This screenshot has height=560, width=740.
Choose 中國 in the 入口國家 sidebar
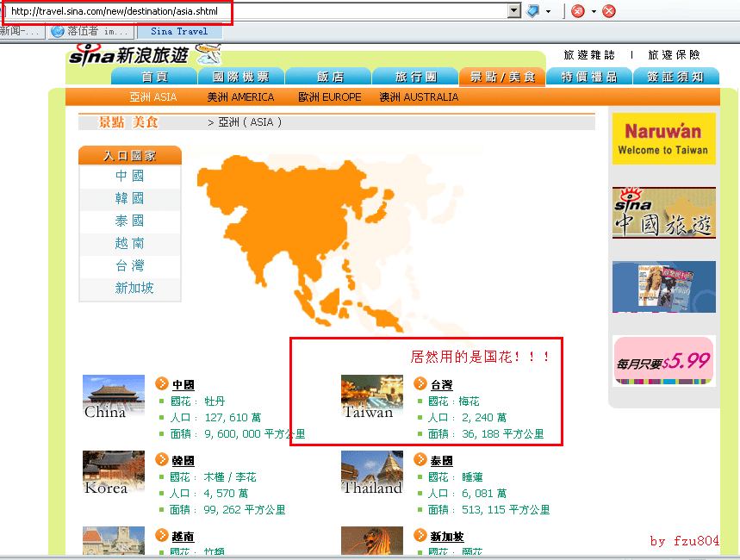pos(130,176)
